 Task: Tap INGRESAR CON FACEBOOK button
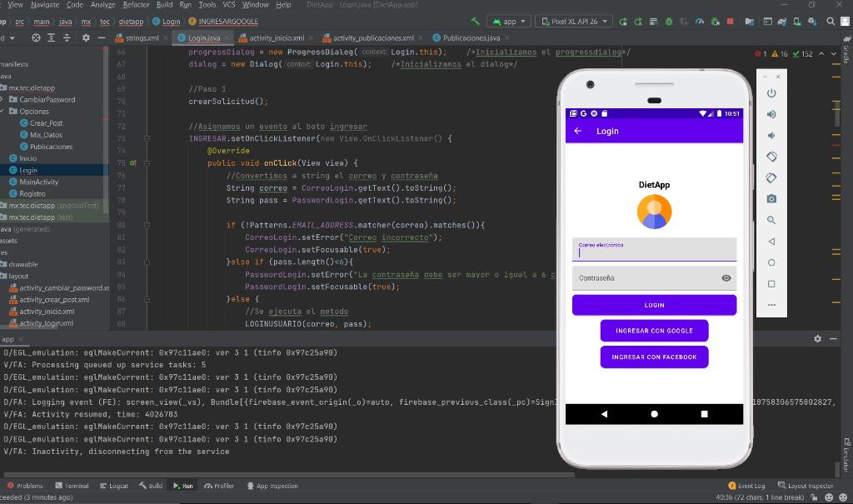(x=654, y=357)
